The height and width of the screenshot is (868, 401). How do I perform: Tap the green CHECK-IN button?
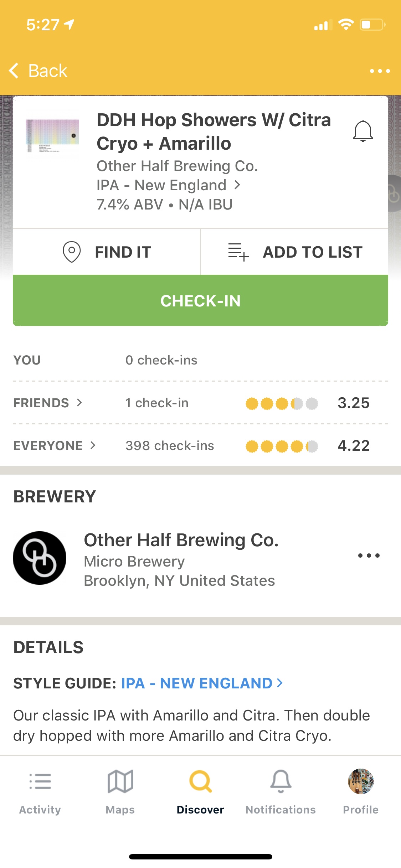pos(200,300)
